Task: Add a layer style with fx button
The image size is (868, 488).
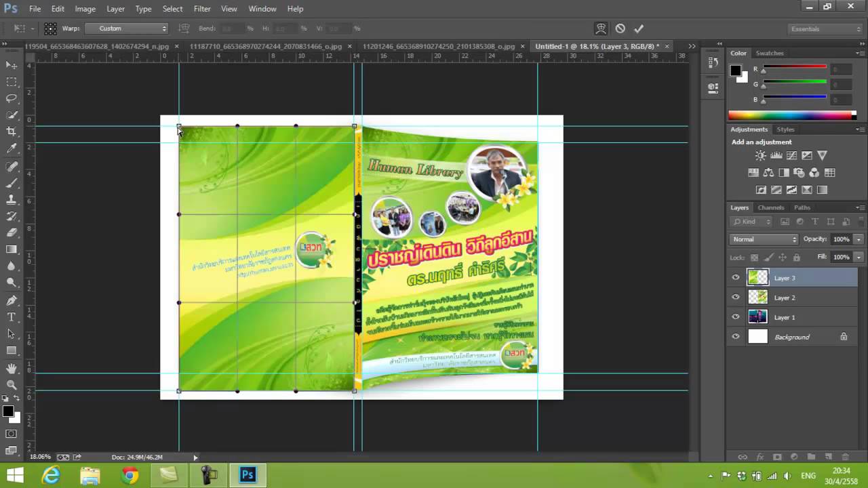Action: click(x=760, y=457)
